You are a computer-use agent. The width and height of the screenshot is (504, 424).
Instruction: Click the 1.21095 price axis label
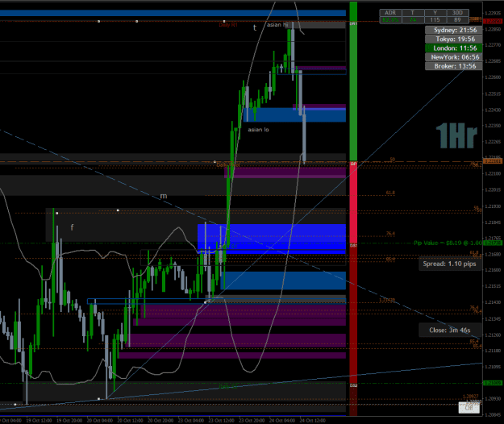coord(493,367)
